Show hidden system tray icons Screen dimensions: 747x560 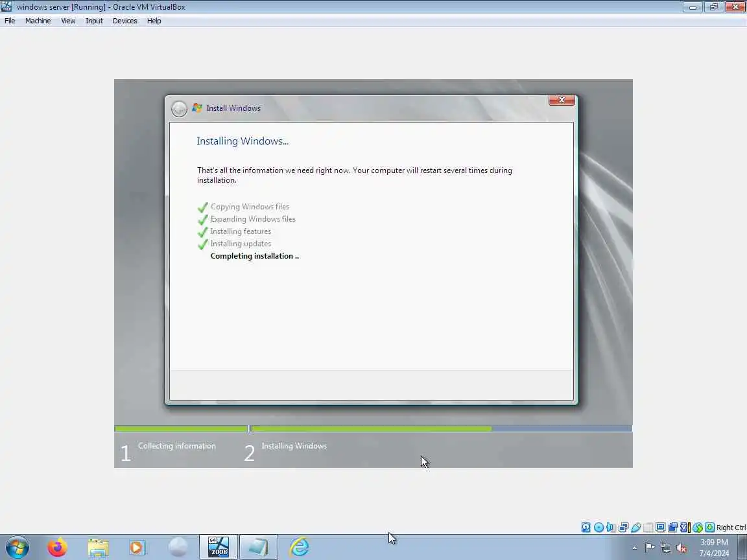635,548
